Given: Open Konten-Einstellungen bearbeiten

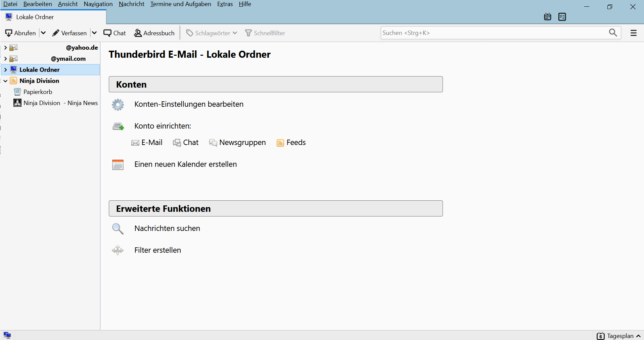Looking at the screenshot, I should pyautogui.click(x=189, y=104).
